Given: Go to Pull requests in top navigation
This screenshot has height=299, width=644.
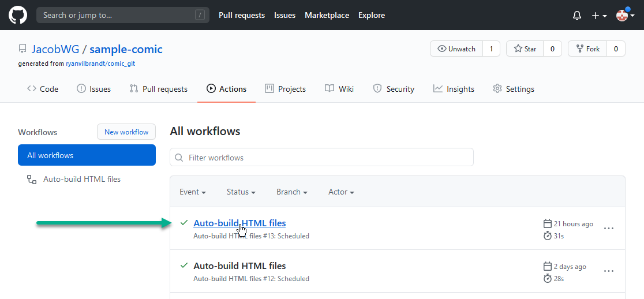Looking at the screenshot, I should tap(241, 15).
